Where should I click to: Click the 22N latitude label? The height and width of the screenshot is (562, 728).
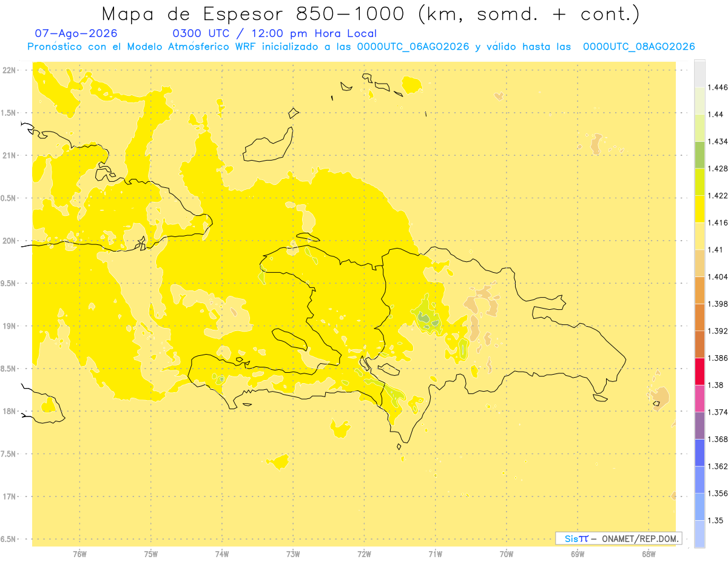coord(10,70)
